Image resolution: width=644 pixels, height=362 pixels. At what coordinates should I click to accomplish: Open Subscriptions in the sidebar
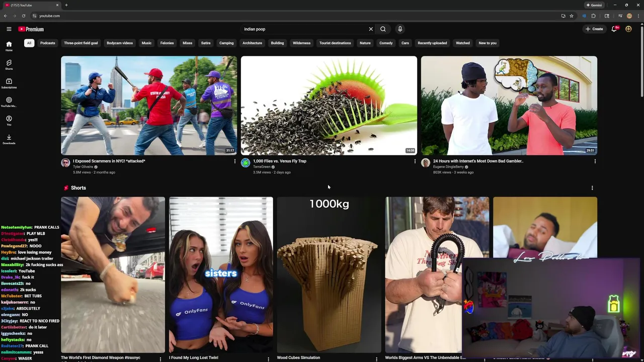(9, 83)
